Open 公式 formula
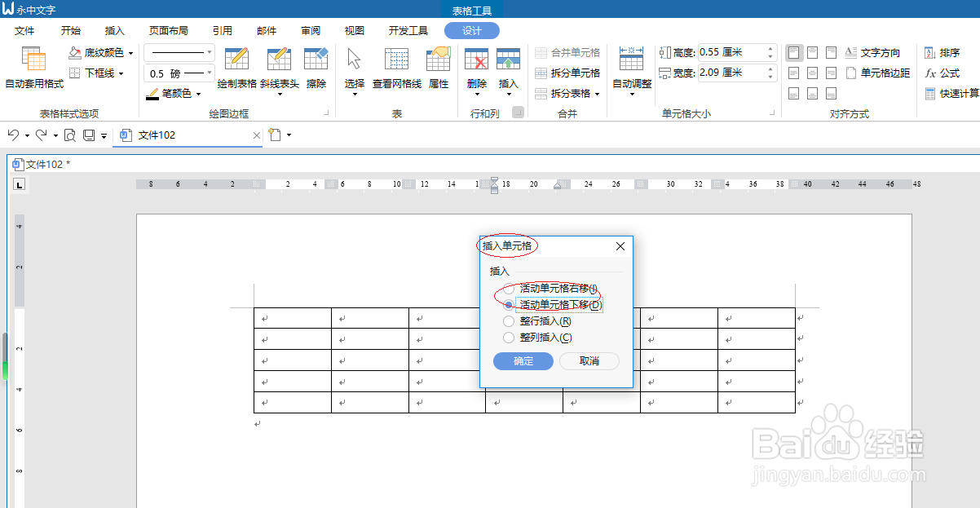The image size is (980, 508). 942,73
